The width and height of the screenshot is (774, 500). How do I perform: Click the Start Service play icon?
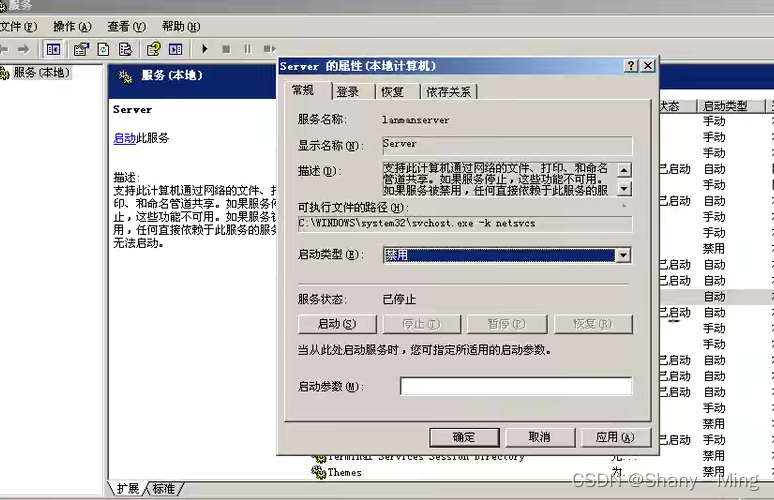point(204,49)
